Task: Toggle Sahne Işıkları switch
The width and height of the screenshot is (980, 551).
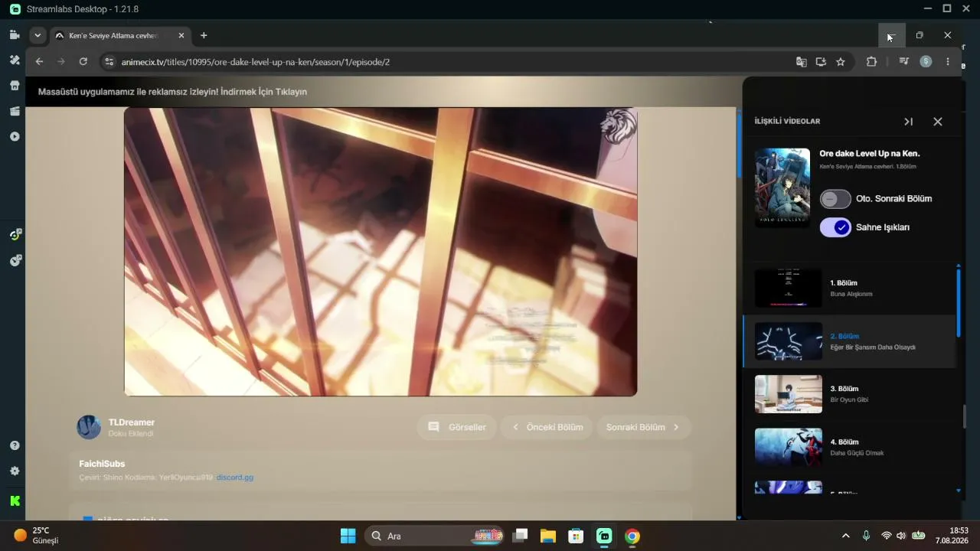Action: coord(835,227)
